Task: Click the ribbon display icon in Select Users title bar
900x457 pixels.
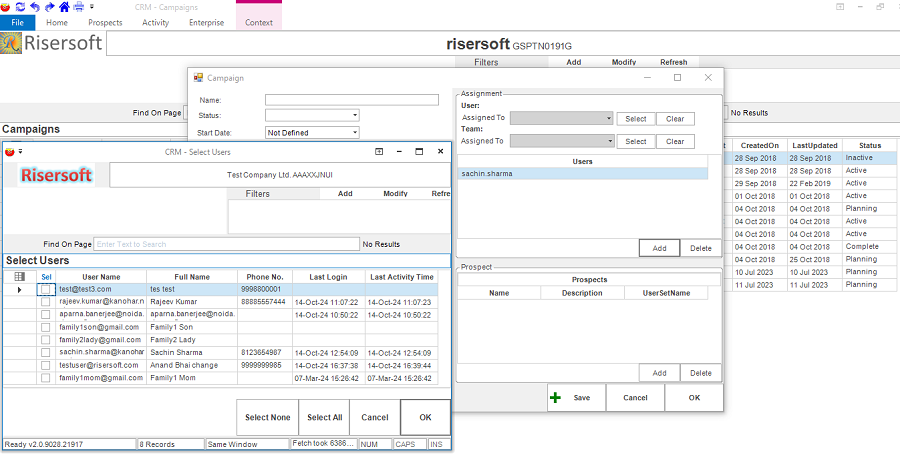Action: point(379,152)
